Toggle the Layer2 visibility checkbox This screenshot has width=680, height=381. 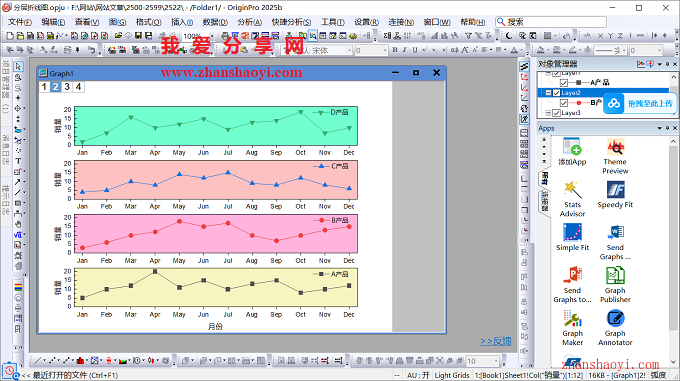point(556,93)
